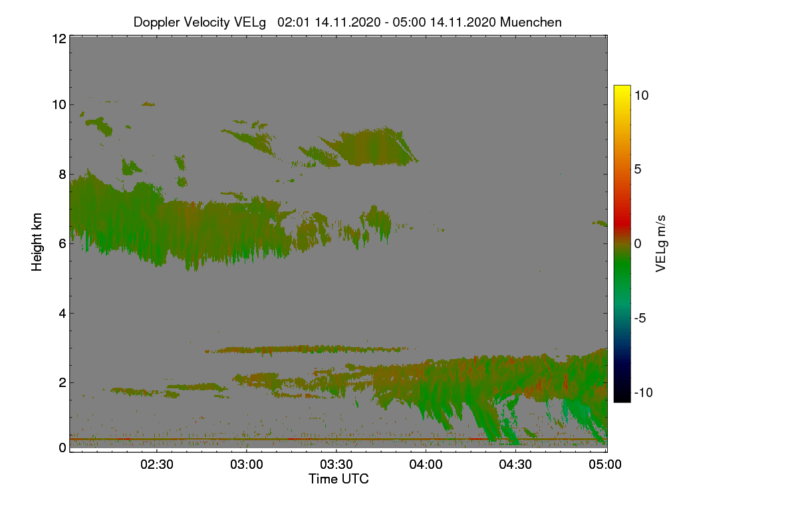Click the x-axis time label '04:30'
798x532 pixels.
[516, 465]
